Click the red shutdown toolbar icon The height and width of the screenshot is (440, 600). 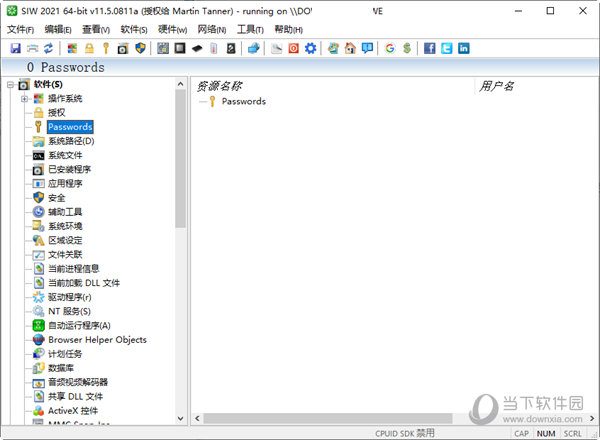[293, 48]
